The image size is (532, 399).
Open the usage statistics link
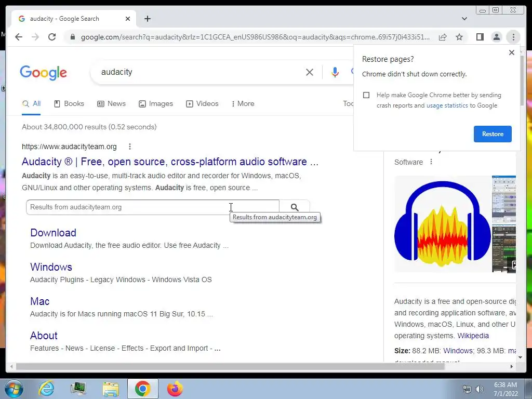tap(447, 105)
